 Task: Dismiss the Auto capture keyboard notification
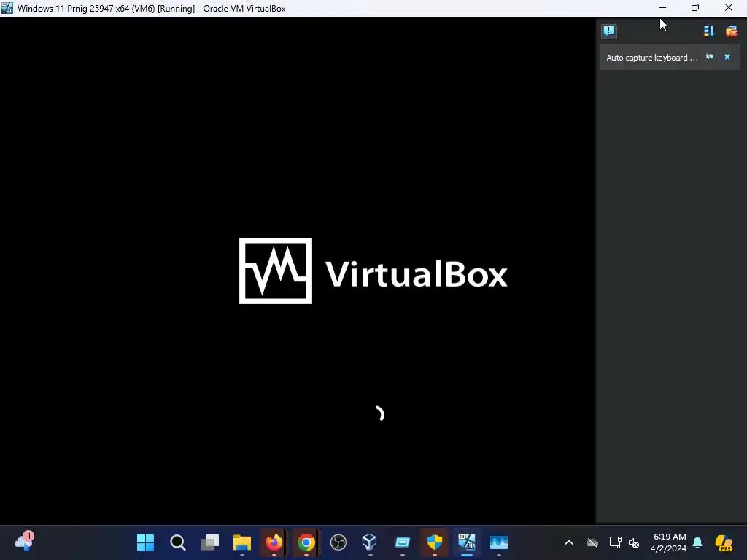727,57
